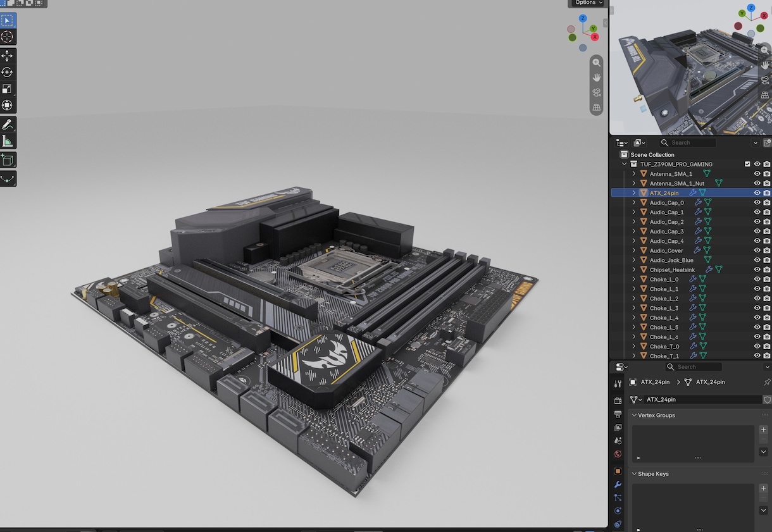Collapse the TUF_Z390M_PRO_GAMING collection
The width and height of the screenshot is (772, 532).
pos(625,164)
